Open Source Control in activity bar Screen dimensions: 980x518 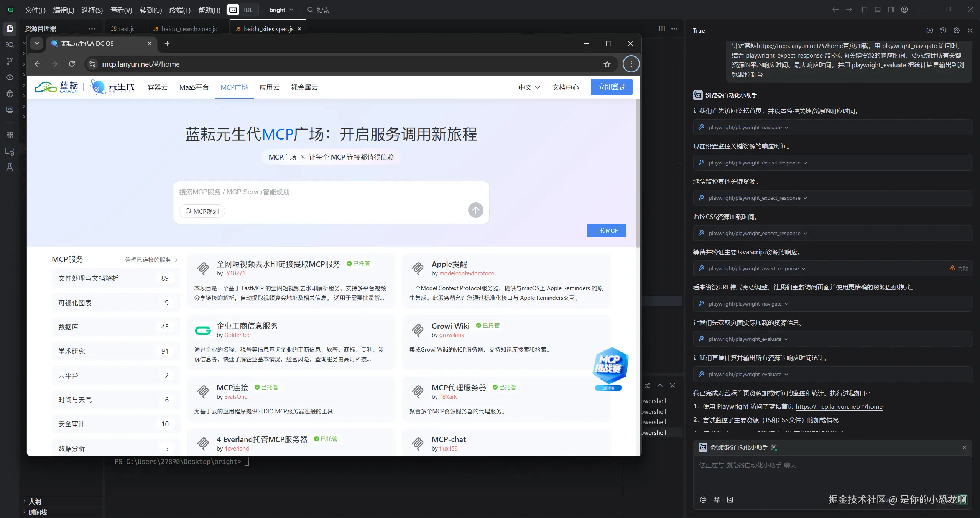click(x=10, y=61)
